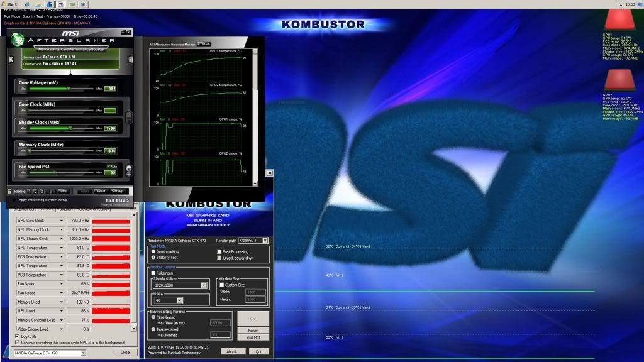
Task: Click the Afterburner Kombustor K icon
Action: pyautogui.click(x=11, y=60)
